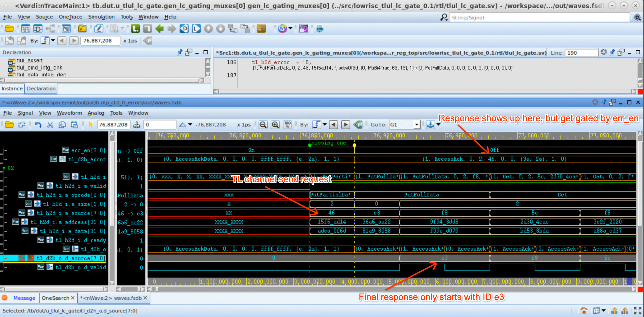Click the green L load design icon
644x317 pixels.
(135, 29)
